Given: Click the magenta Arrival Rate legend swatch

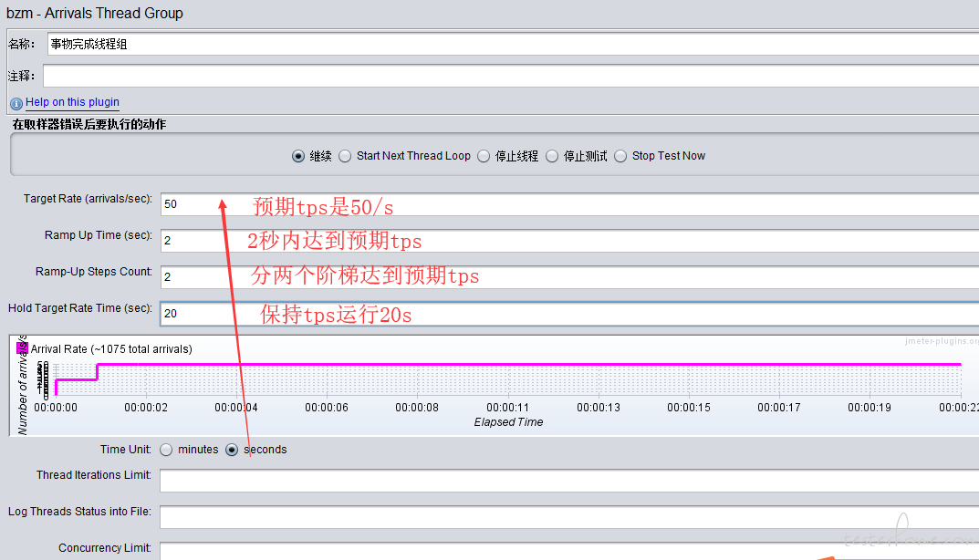Looking at the screenshot, I should pyautogui.click(x=24, y=347).
